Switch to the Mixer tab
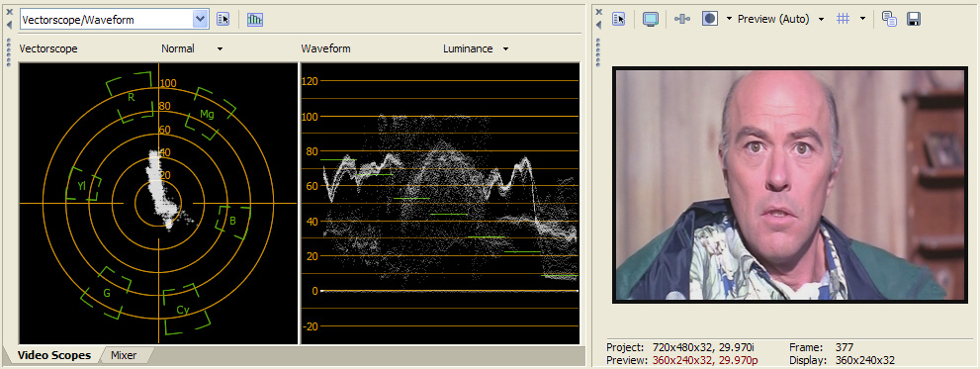This screenshot has width=980, height=369. click(x=124, y=356)
